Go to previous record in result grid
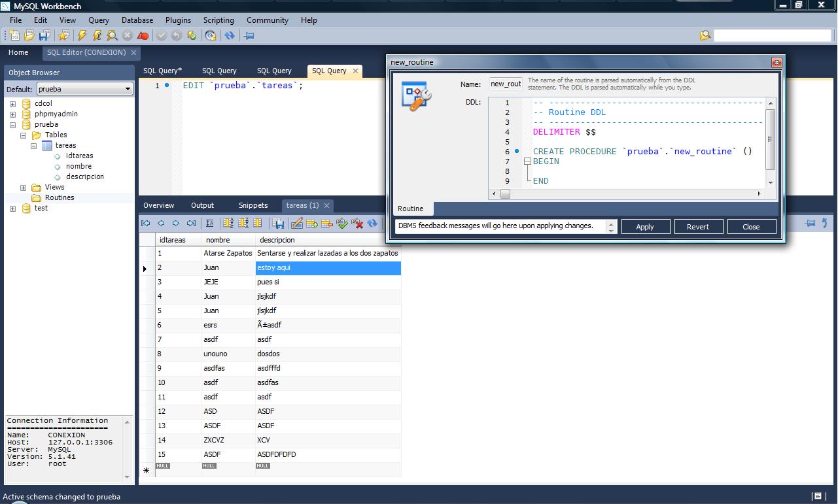 point(161,224)
